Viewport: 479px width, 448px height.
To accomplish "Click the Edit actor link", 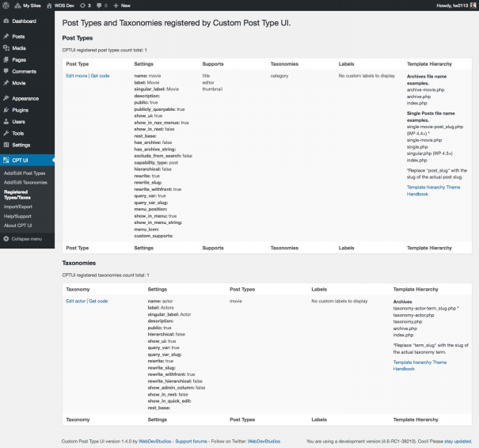I will coord(76,302).
